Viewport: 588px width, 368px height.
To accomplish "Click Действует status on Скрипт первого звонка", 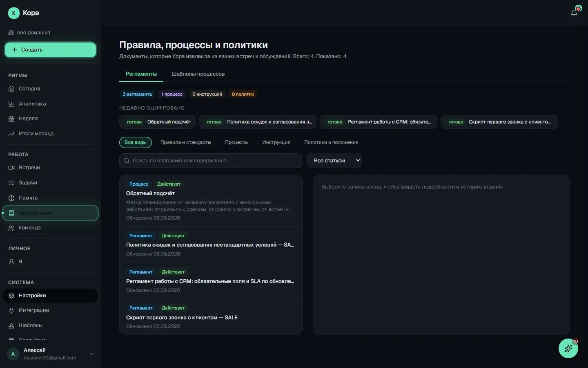I will (x=173, y=308).
